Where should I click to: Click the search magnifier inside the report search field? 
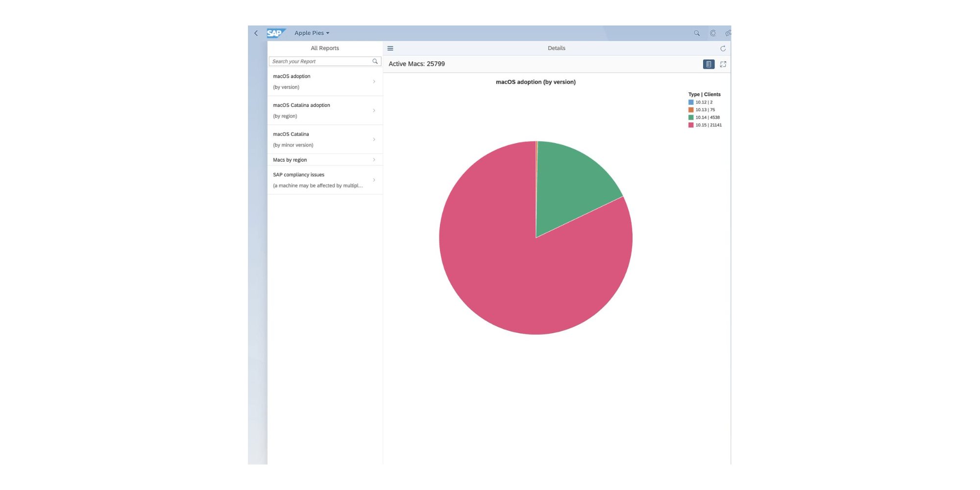pos(374,61)
